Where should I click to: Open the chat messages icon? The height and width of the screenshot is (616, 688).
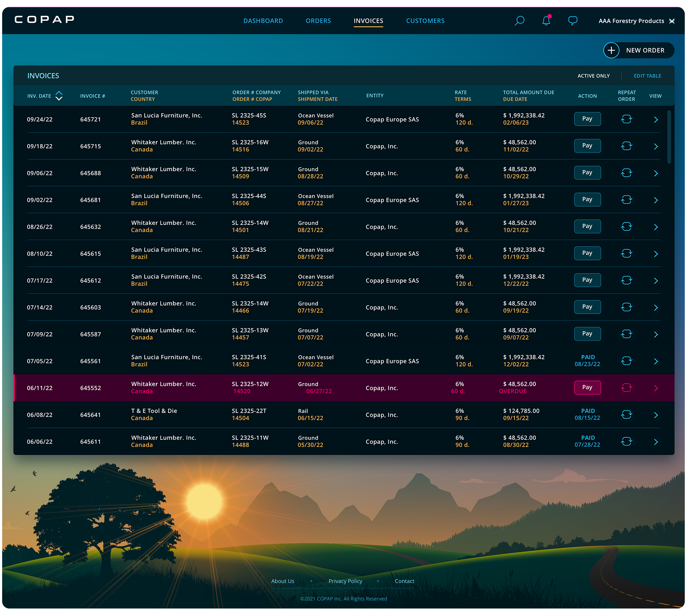[573, 21]
